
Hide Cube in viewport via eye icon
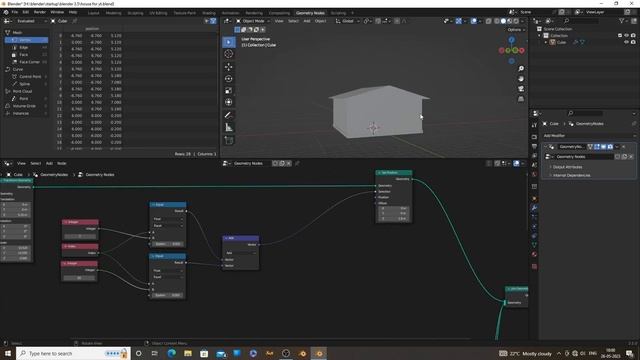[x=627, y=42]
